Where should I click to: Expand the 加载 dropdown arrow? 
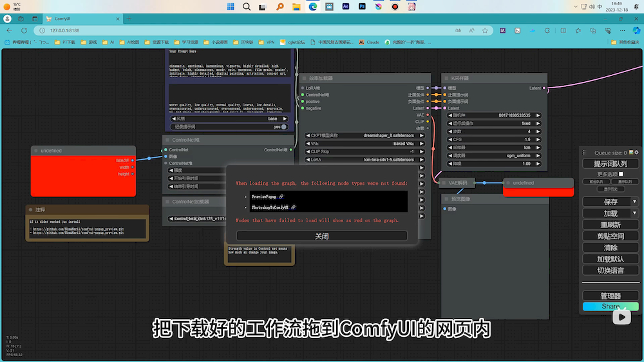pos(634,213)
